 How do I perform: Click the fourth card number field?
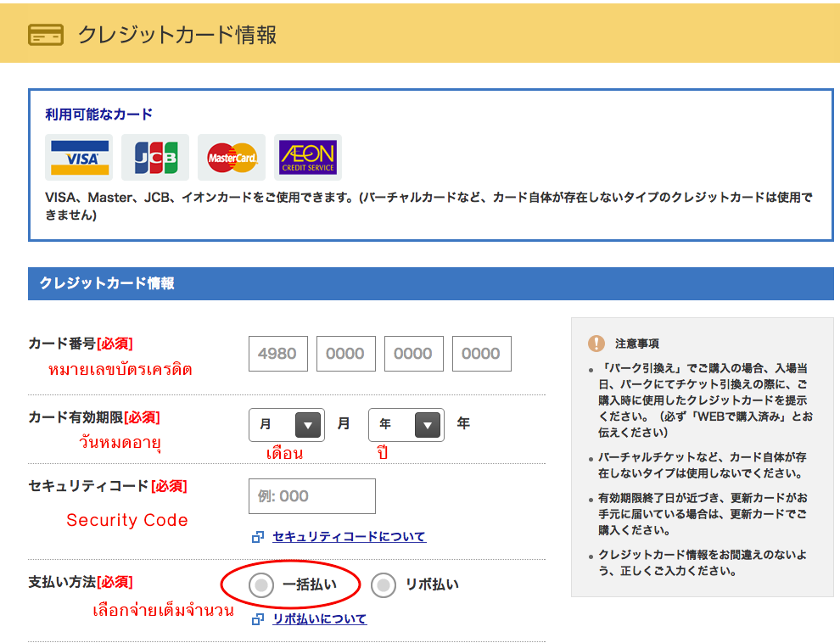tap(481, 354)
